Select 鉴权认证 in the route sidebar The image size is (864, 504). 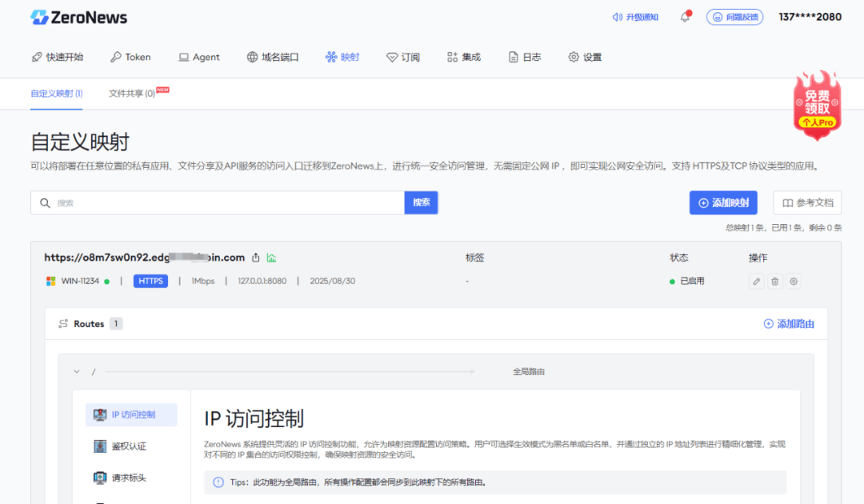click(x=130, y=445)
